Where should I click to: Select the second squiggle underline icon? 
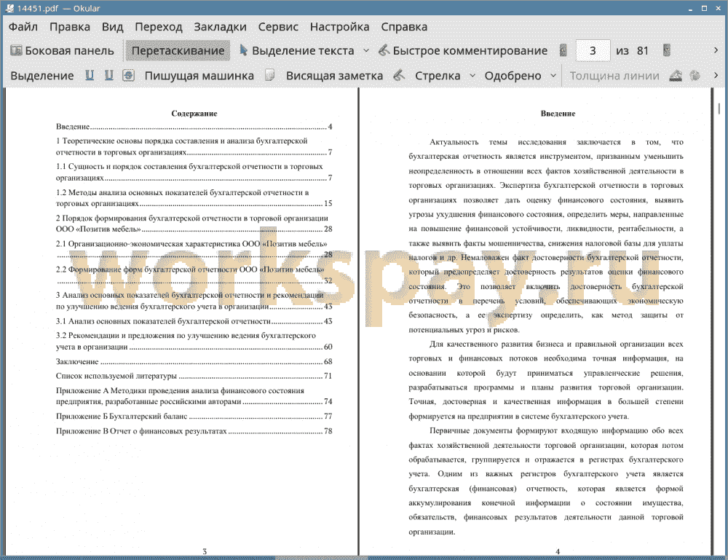tap(109, 76)
